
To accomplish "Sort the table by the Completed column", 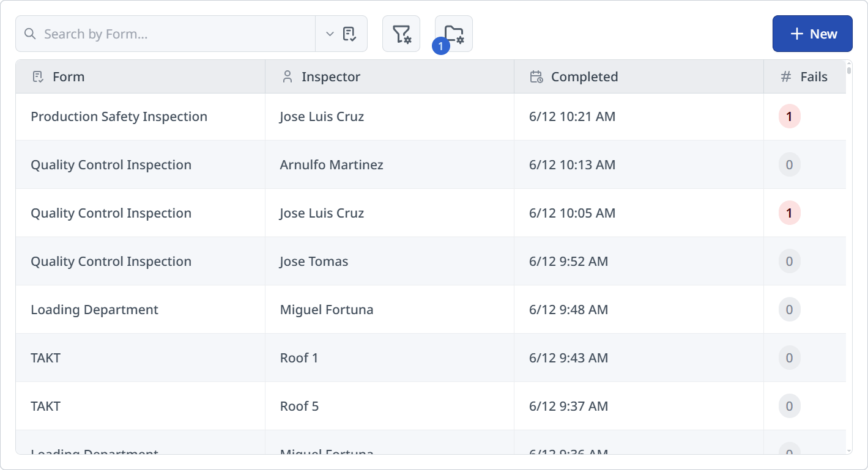I will click(585, 76).
